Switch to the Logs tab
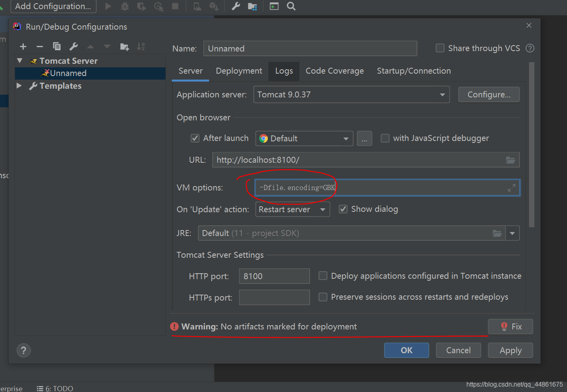 pos(284,71)
